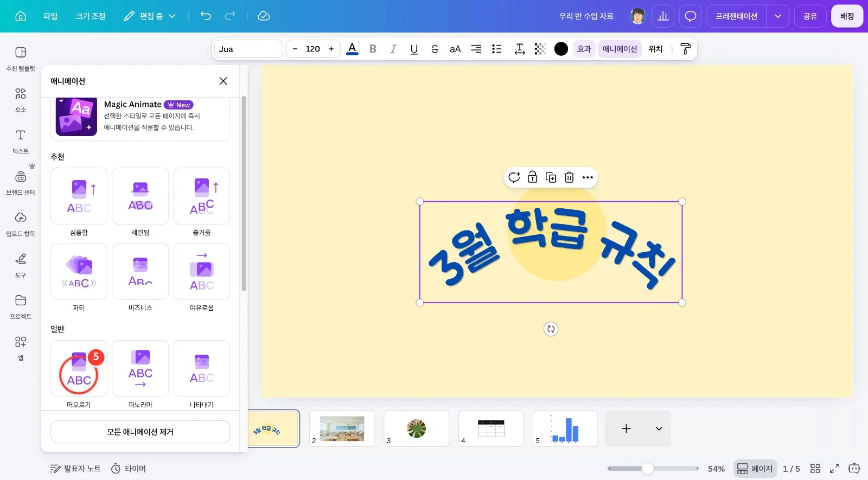Open the 효과 effects button
The image size is (868, 480).
click(584, 49)
